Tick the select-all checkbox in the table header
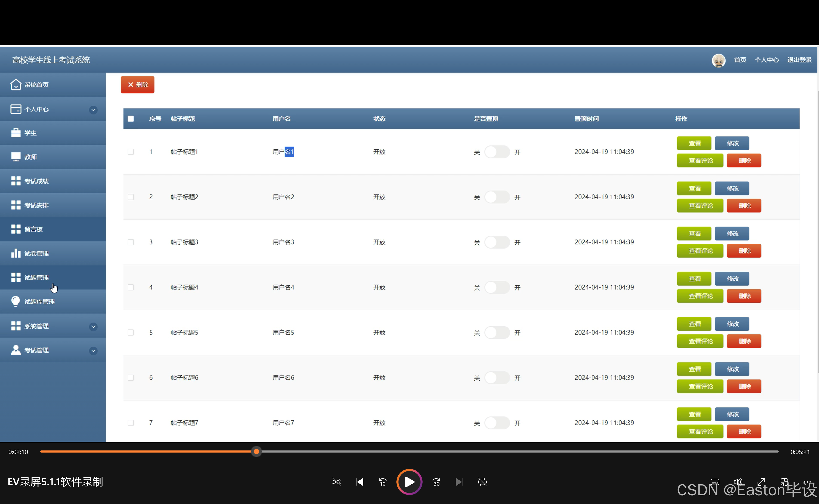This screenshot has width=819, height=504. tap(131, 119)
